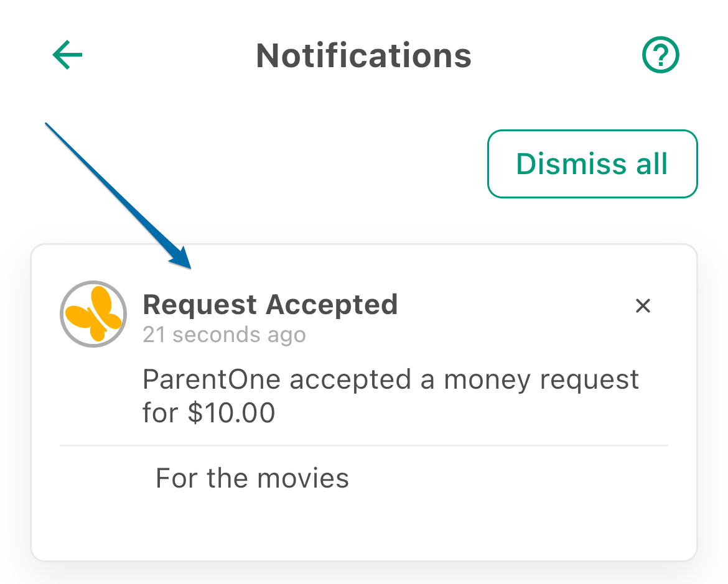The width and height of the screenshot is (728, 584).
Task: Click the word Accepted in the card title
Action: pyautogui.click(x=332, y=305)
